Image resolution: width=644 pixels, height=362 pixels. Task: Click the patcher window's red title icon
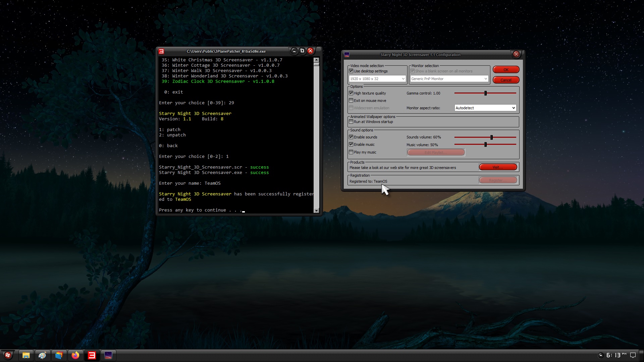tap(161, 51)
